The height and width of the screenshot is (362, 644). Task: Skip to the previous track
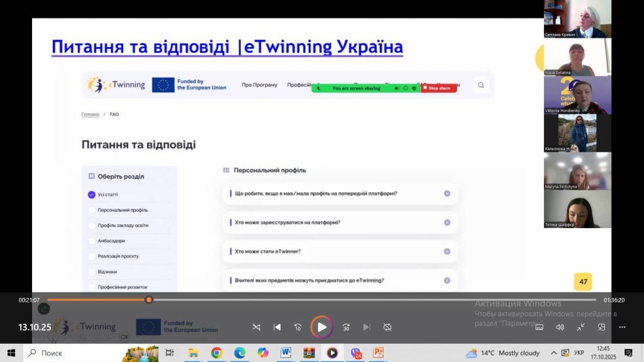pyautogui.click(x=277, y=327)
